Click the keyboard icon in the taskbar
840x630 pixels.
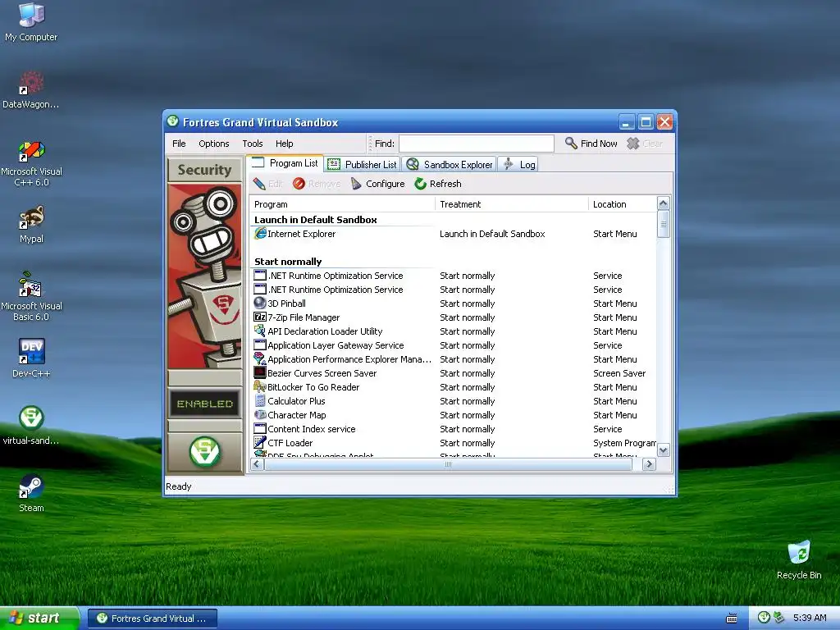(x=731, y=619)
